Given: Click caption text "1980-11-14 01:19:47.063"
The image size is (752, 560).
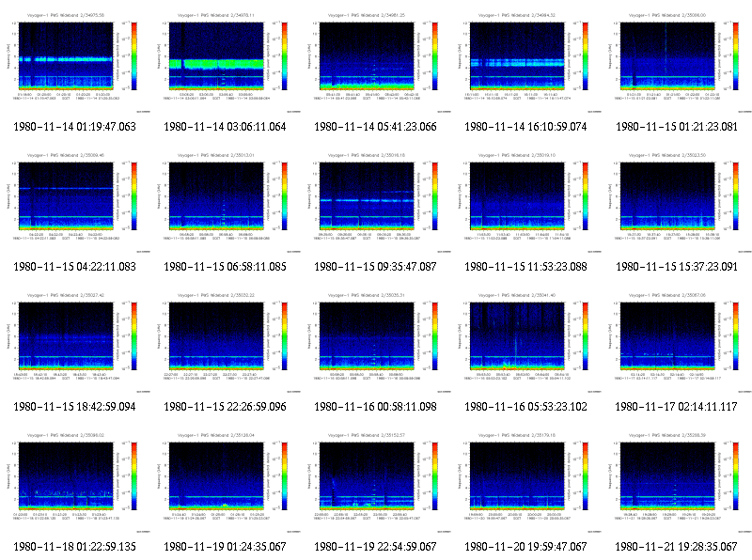Looking at the screenshot, I should click(x=74, y=127).
